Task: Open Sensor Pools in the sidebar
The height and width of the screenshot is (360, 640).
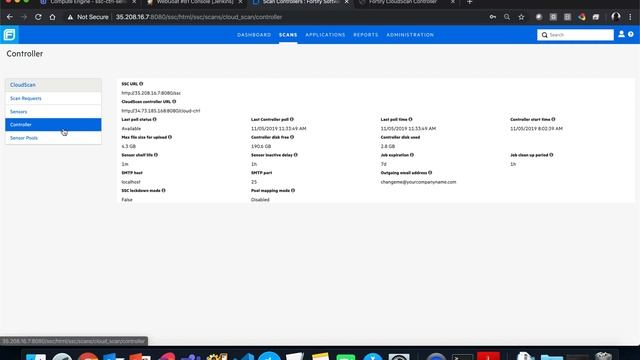Action: pos(53,138)
